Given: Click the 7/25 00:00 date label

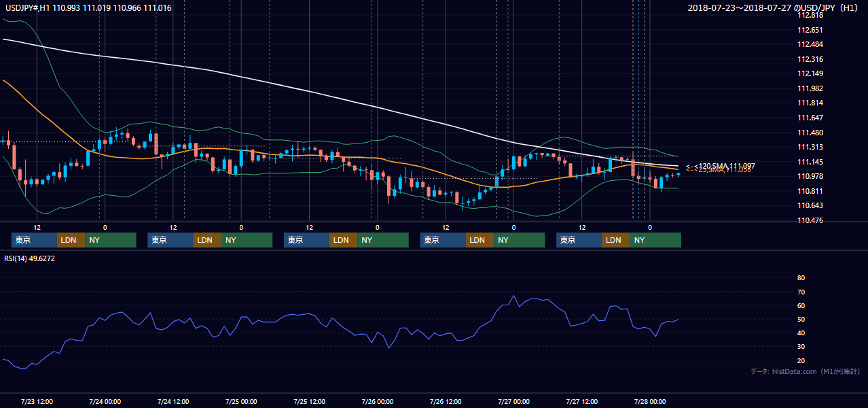Looking at the screenshot, I should (x=241, y=401).
